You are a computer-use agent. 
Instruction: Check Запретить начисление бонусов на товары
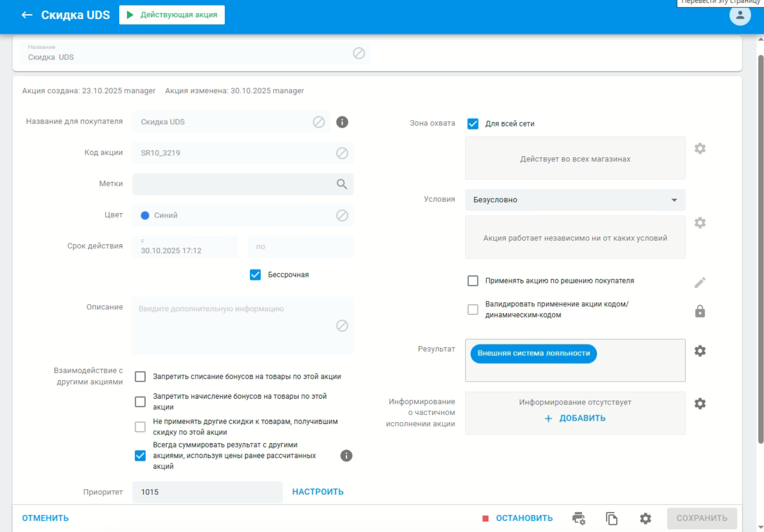(140, 402)
